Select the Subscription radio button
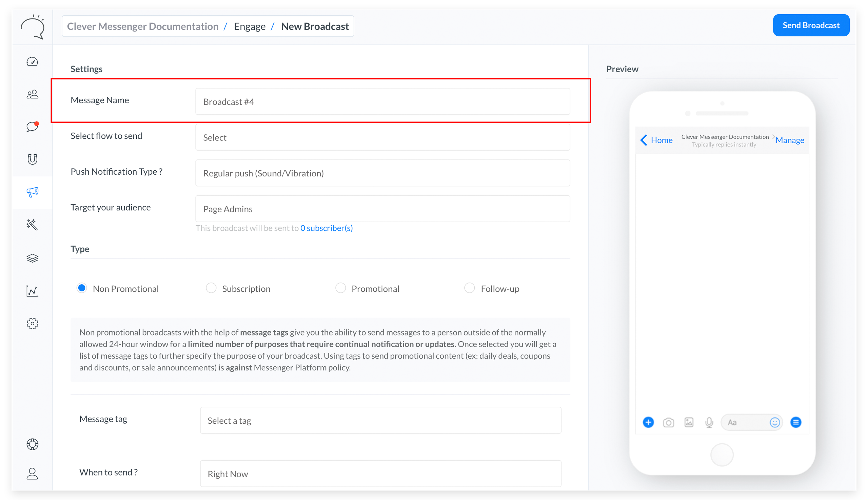Image resolution: width=868 pixels, height=500 pixels. pyautogui.click(x=211, y=288)
